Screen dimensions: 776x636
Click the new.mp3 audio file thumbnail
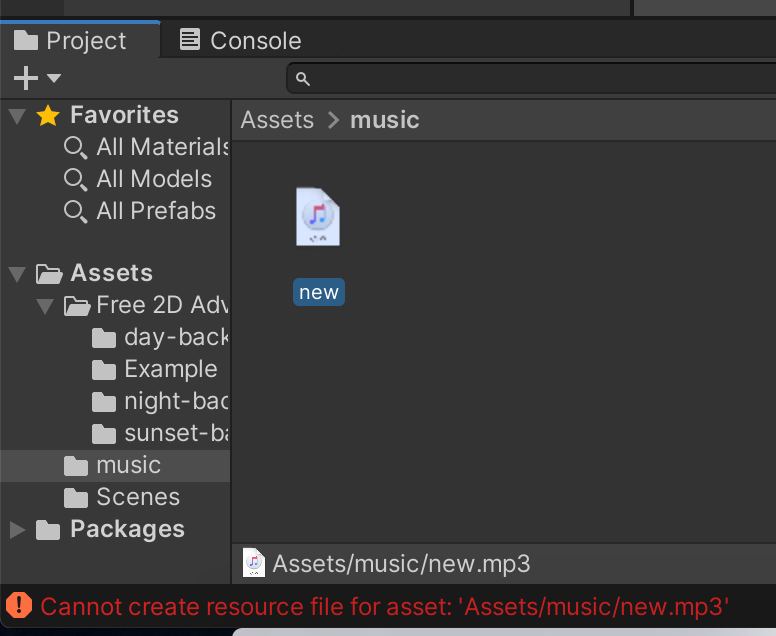pos(318,216)
